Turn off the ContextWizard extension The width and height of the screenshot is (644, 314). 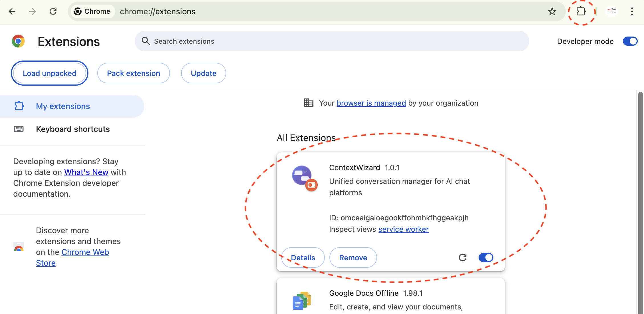pos(486,257)
